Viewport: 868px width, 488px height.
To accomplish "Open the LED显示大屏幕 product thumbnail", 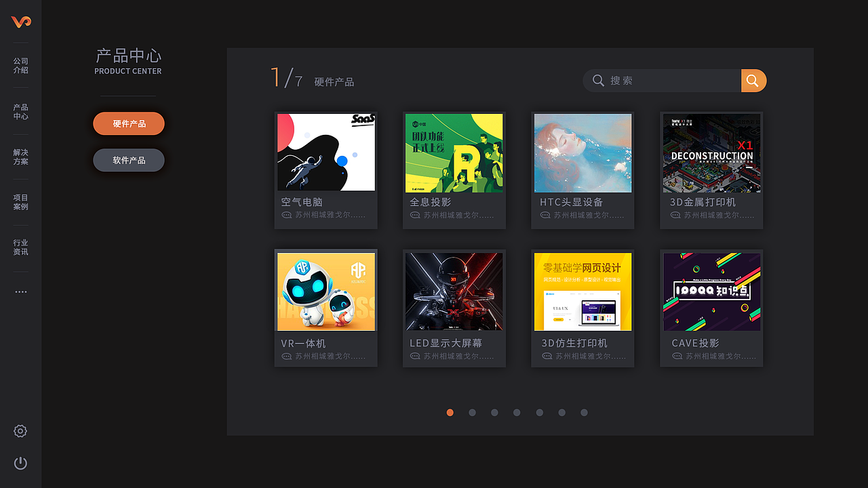I will [454, 292].
